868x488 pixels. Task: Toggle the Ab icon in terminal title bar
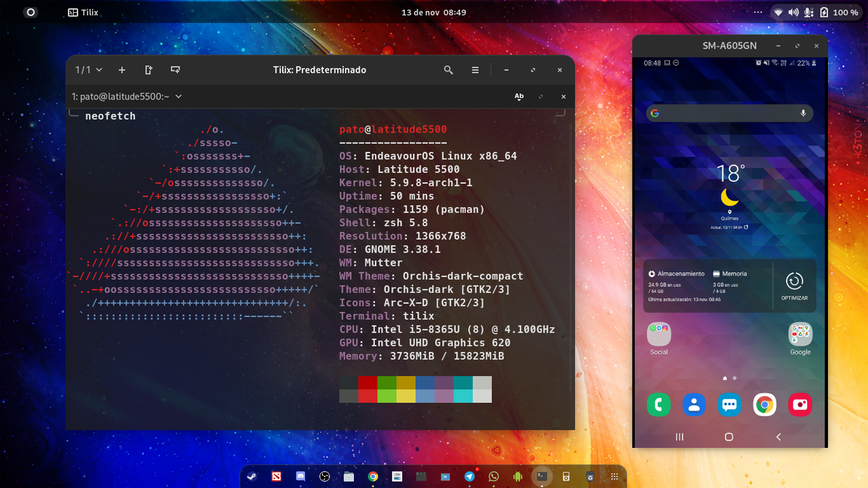pyautogui.click(x=519, y=96)
